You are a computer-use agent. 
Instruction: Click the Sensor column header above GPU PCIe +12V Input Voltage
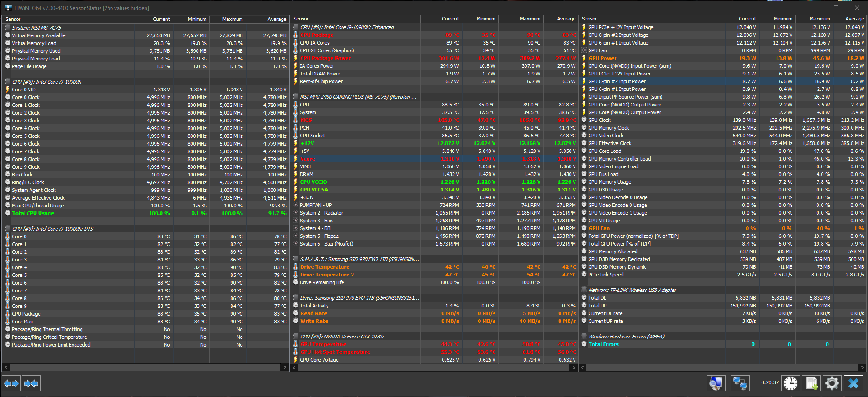tap(652, 19)
